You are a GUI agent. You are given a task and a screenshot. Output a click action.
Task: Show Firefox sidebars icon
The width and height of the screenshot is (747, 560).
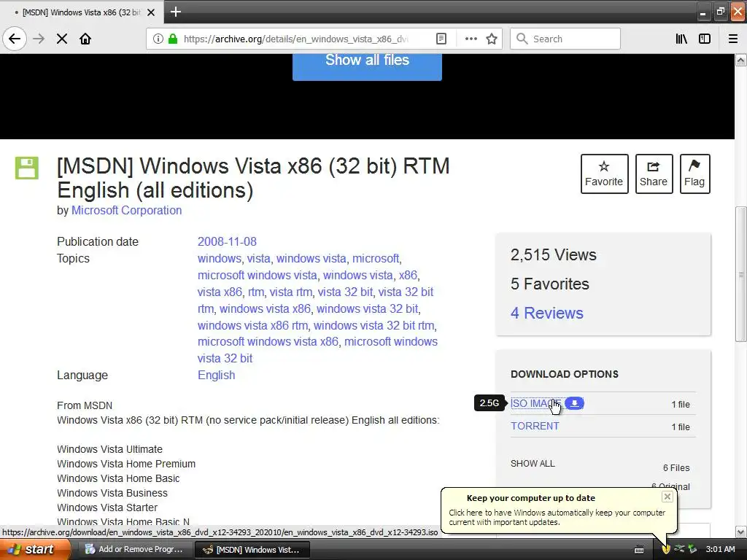click(705, 39)
